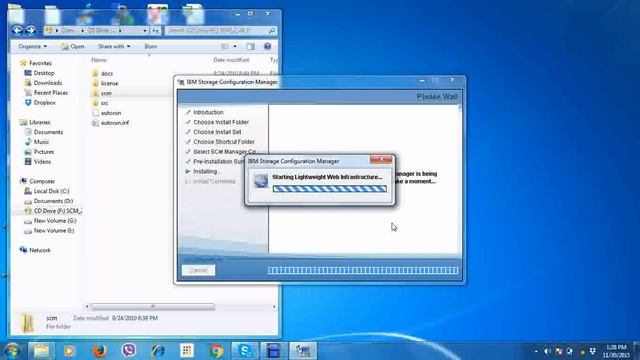Click the Refresh button beside address bar

point(155,31)
